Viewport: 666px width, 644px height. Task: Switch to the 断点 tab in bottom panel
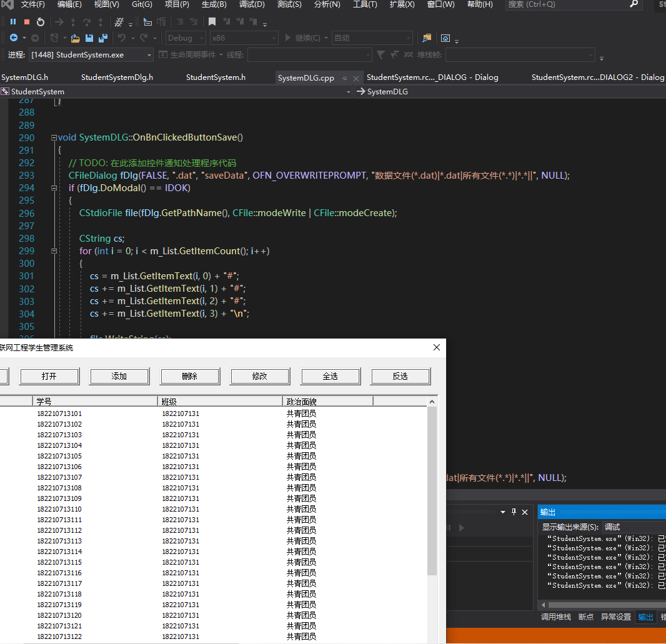[x=585, y=617]
